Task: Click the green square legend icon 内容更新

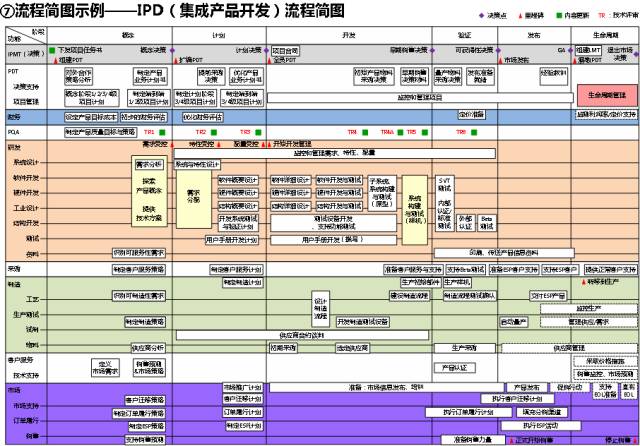Action: point(559,16)
